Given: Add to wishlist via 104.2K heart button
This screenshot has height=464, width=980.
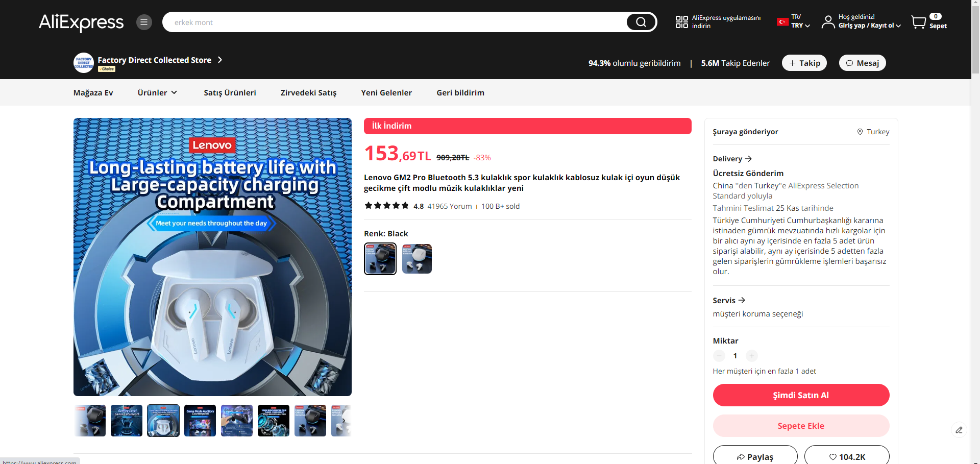Looking at the screenshot, I should [847, 456].
